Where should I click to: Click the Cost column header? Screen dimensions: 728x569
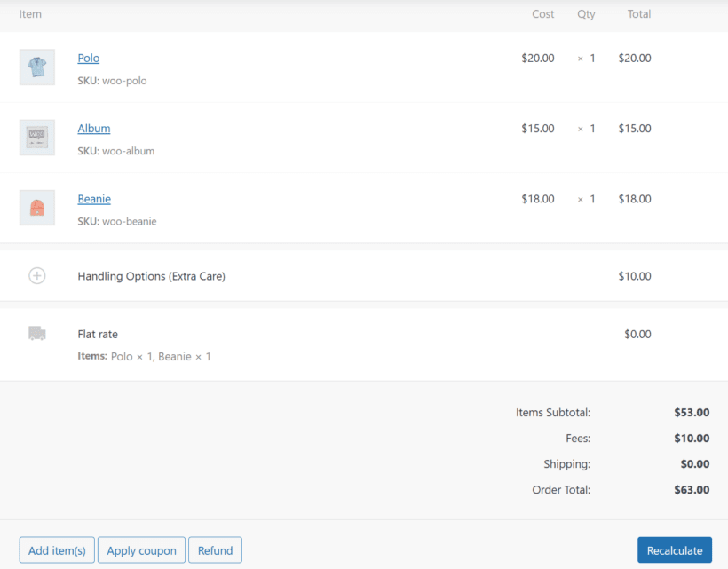(542, 14)
